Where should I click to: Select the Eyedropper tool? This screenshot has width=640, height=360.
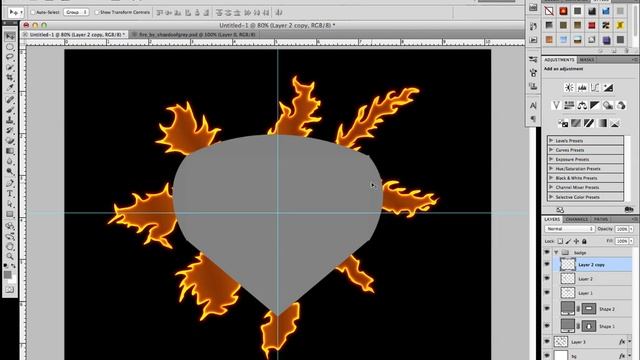(10, 87)
